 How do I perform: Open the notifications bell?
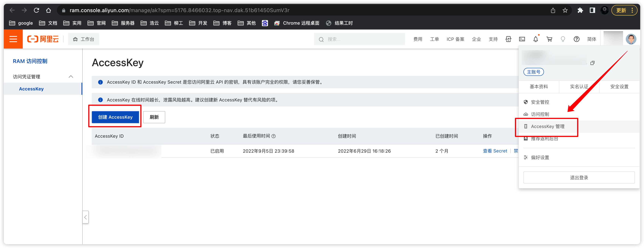click(x=536, y=39)
